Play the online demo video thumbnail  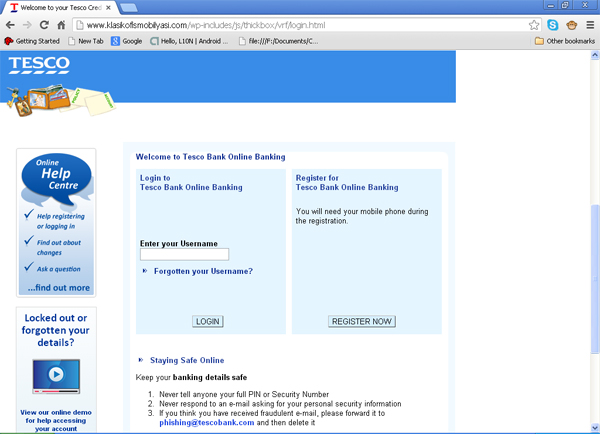(x=56, y=376)
